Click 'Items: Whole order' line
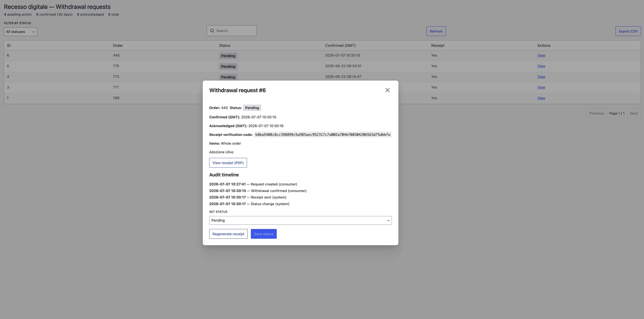This screenshot has height=319, width=644. [225, 143]
